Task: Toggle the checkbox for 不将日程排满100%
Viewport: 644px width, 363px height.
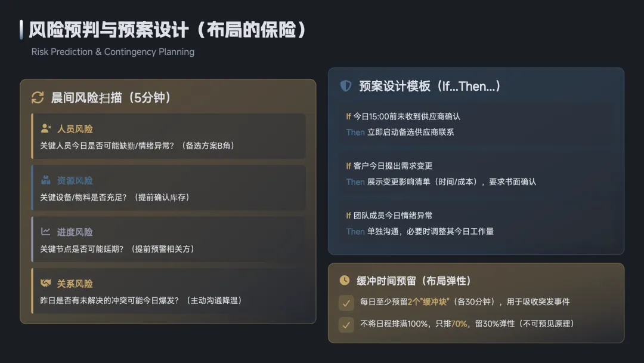Action: (346, 324)
